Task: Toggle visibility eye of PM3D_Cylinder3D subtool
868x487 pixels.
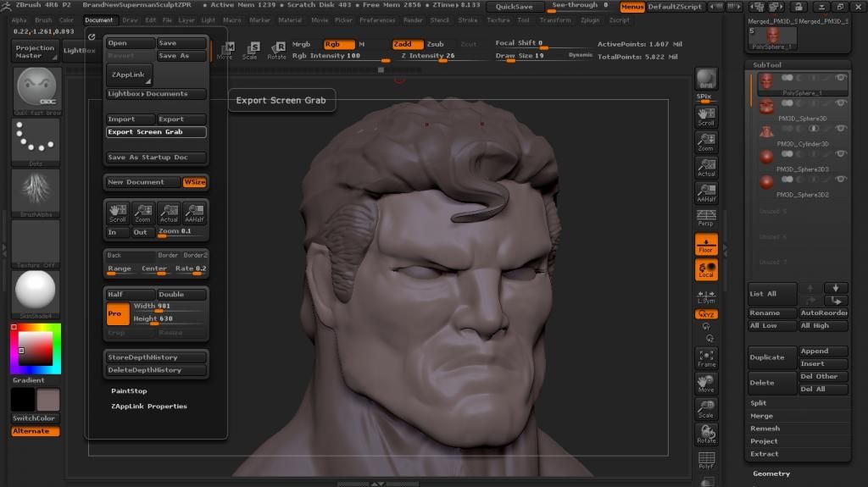Action: tap(840, 129)
